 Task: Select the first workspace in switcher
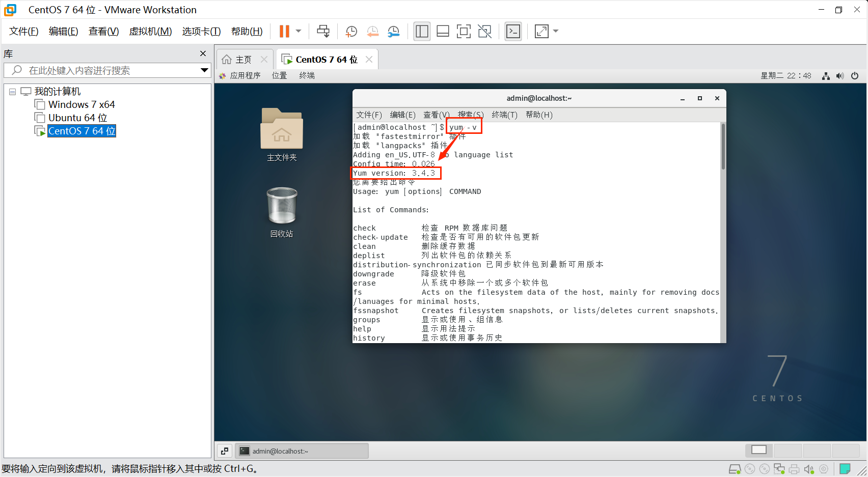[758, 450]
